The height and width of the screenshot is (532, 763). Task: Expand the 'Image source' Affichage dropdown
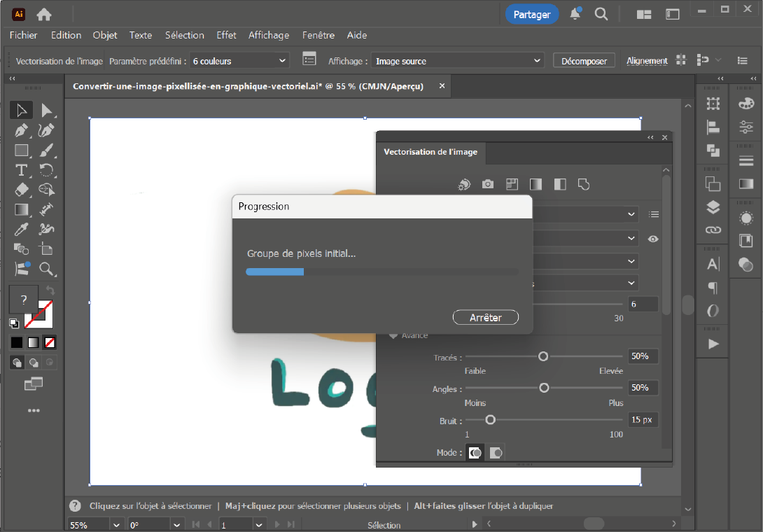tap(458, 61)
